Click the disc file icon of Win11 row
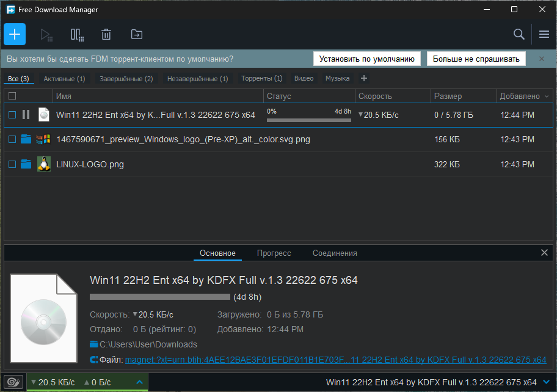Screen dimensions: 557x392 pyautogui.click(x=44, y=114)
